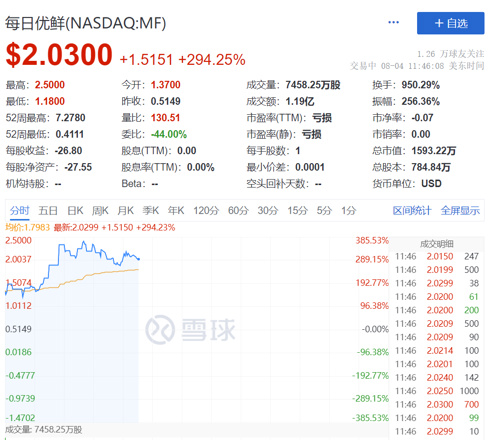This screenshot has height=440, width=500.
Task: Click the trade row priced 2.0199
Action: coord(437,270)
